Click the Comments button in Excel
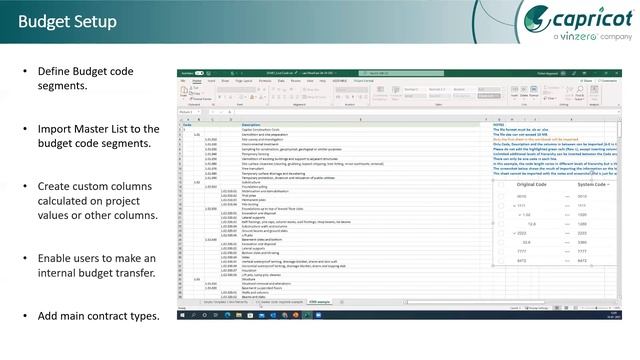The image size is (640, 360). tap(607, 81)
